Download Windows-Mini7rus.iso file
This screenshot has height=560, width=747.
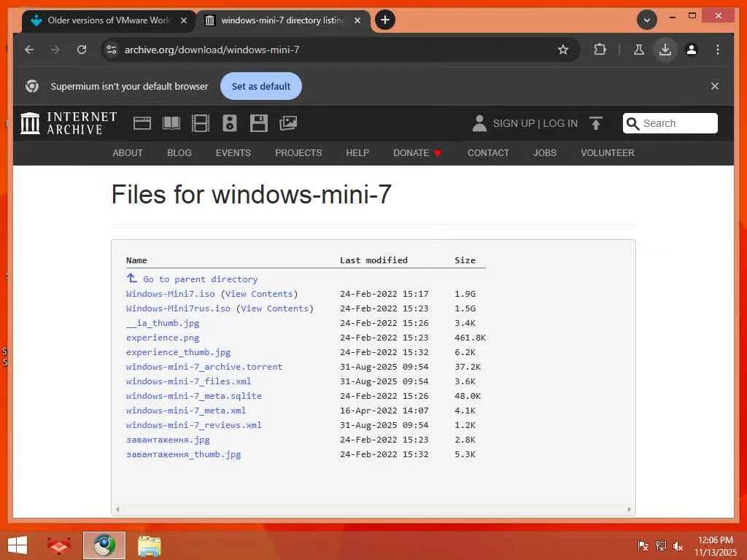click(178, 308)
